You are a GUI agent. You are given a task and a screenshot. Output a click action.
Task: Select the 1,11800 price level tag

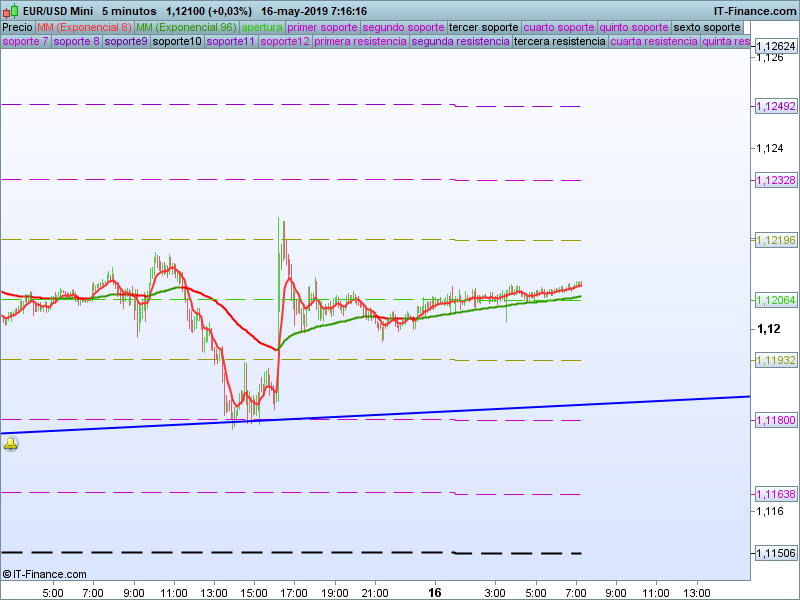[774, 420]
